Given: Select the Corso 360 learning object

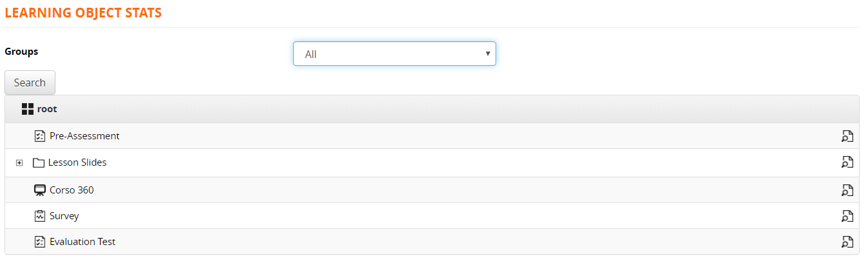Looking at the screenshot, I should point(72,190).
